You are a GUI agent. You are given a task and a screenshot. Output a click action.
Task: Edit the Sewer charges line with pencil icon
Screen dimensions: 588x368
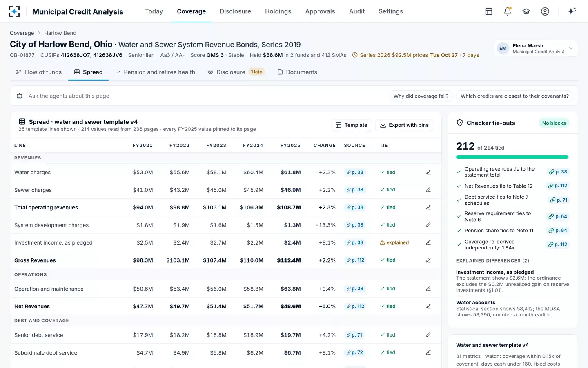click(x=428, y=190)
